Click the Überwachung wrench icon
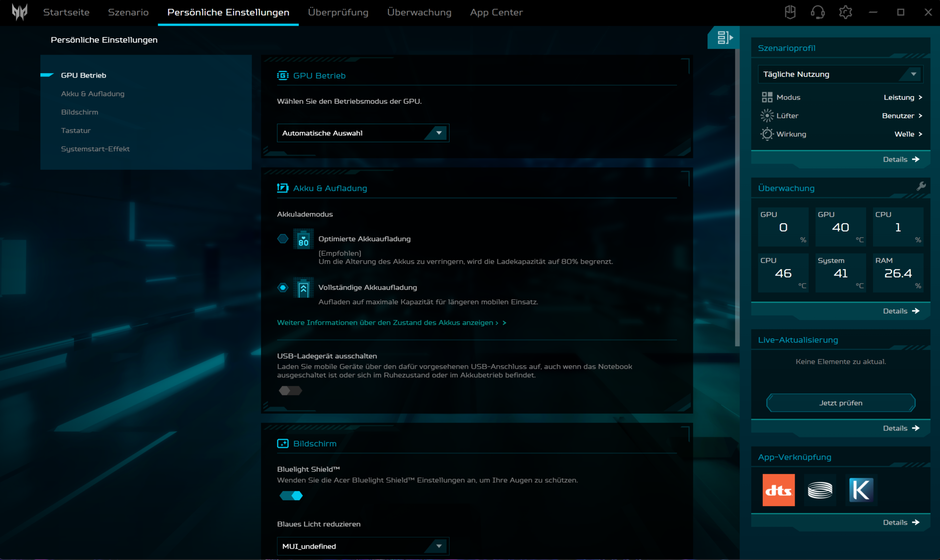The image size is (940, 560). [x=921, y=187]
